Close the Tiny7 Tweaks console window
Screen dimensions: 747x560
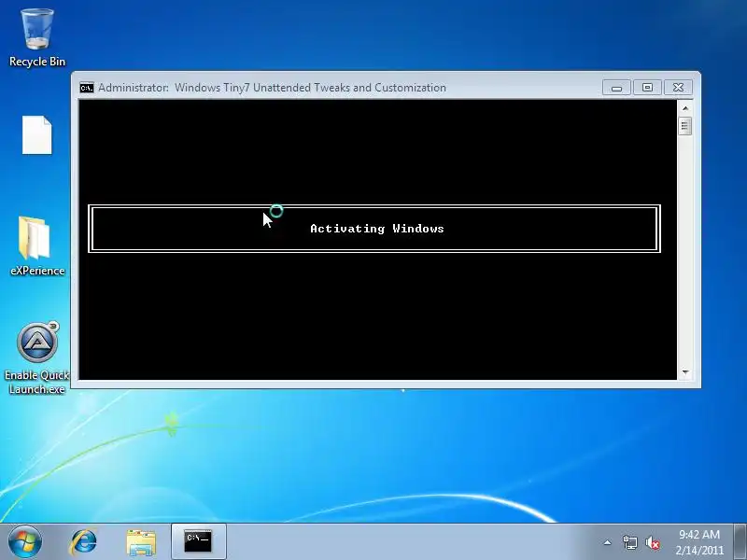[678, 88]
